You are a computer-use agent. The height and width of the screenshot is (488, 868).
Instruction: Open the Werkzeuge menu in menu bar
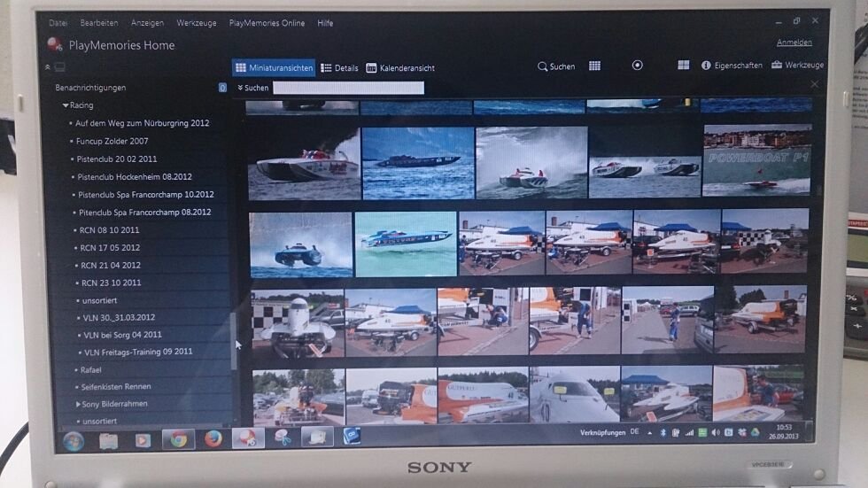[x=196, y=23]
